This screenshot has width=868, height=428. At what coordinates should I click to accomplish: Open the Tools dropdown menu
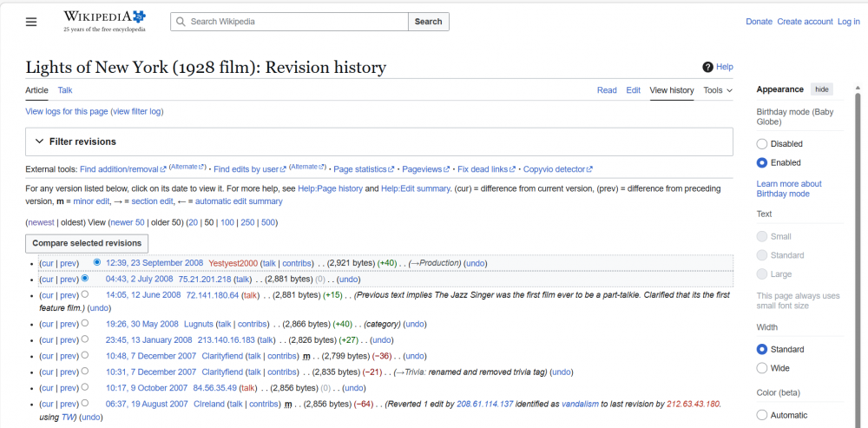718,90
